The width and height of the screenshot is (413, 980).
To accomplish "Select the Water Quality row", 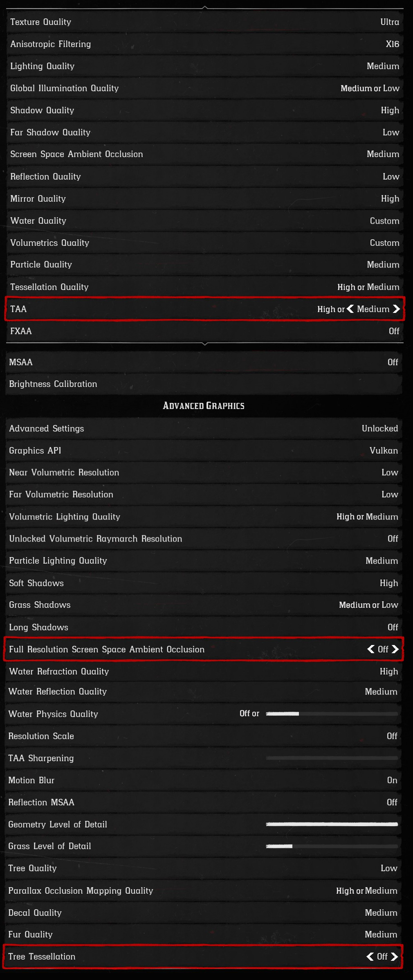I will coord(205,221).
